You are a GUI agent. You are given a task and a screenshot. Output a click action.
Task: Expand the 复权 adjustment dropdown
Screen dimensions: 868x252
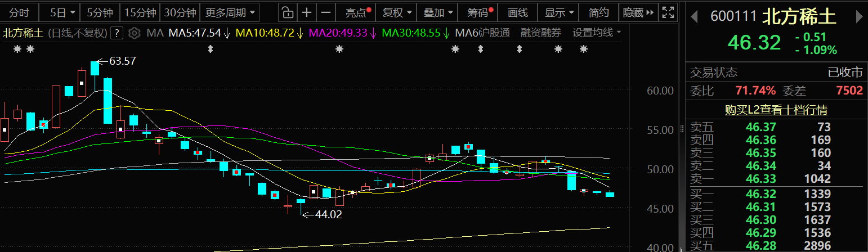(397, 12)
